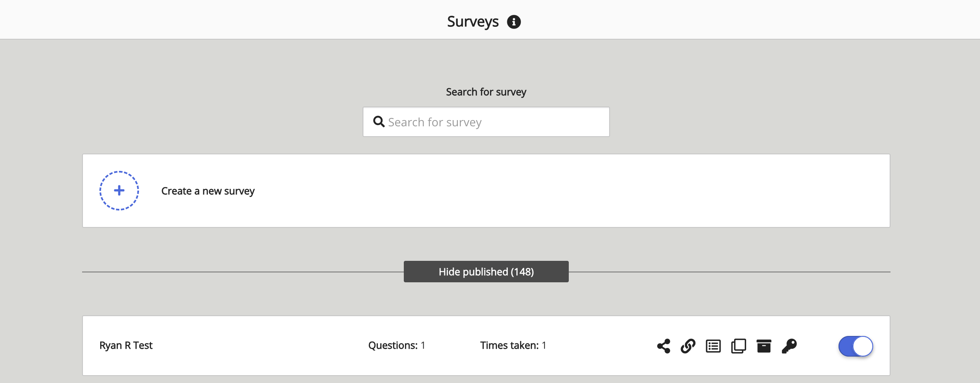Screen dimensions: 980x383
Task: Archive the Ryan R Test survey
Action: pos(764,346)
